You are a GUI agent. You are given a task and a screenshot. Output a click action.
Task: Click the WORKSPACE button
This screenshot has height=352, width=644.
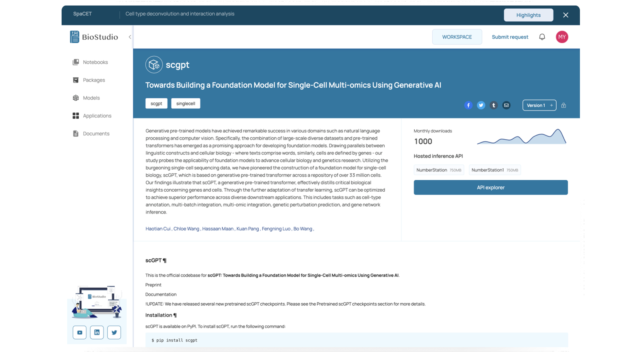point(457,37)
